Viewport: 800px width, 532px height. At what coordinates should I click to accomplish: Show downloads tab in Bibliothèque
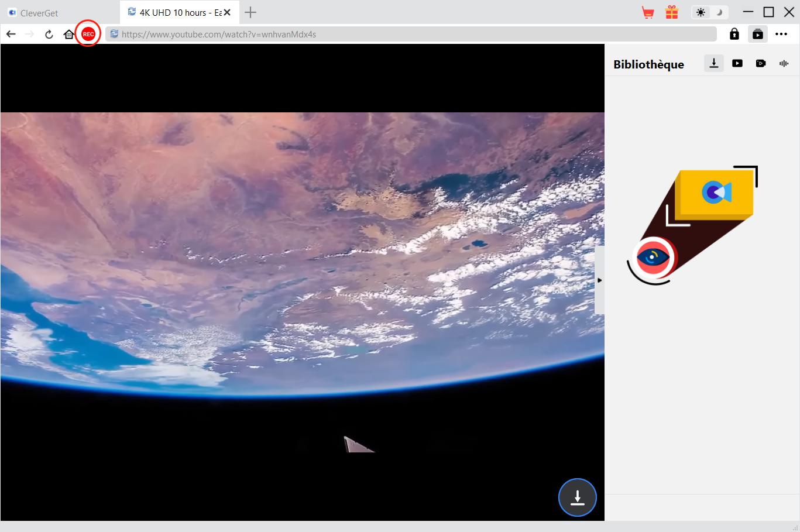pos(713,63)
